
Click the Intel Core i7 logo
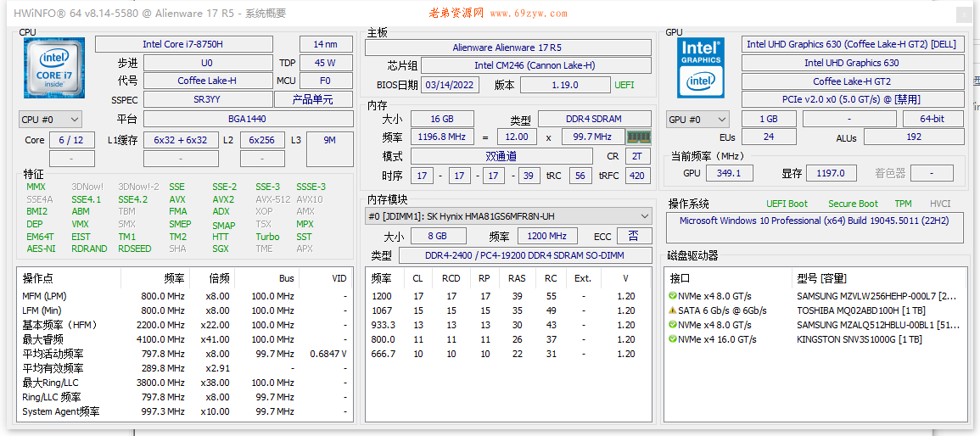54,68
